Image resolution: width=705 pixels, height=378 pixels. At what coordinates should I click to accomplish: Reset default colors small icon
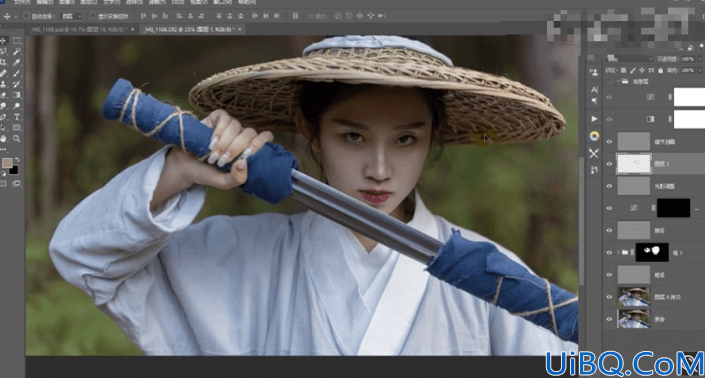point(4,173)
